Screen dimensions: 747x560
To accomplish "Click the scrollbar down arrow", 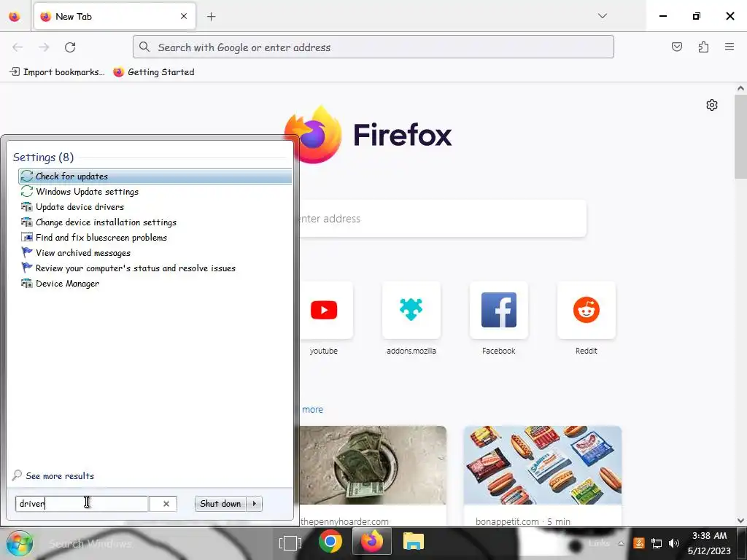I will [x=740, y=521].
